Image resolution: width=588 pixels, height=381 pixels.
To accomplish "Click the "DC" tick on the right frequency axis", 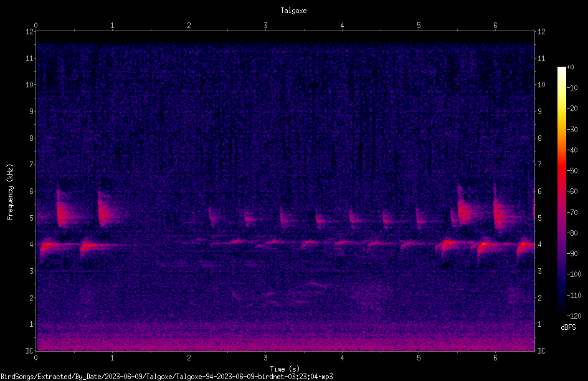I will 541,351.
